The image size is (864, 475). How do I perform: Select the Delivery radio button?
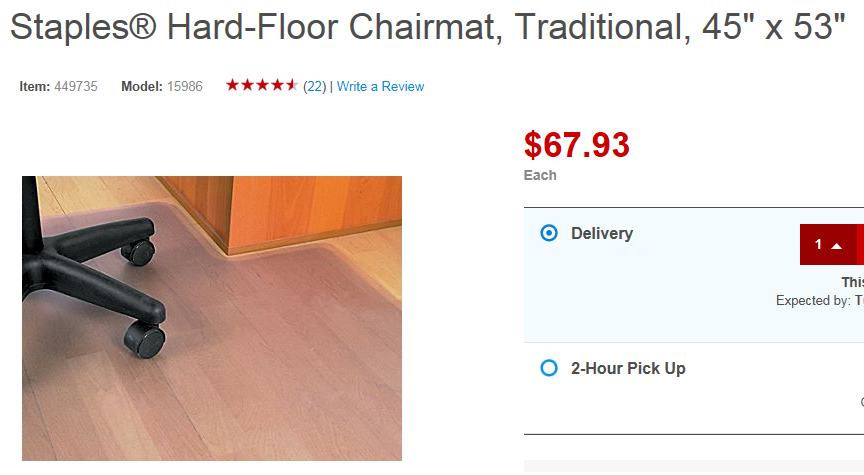(548, 233)
